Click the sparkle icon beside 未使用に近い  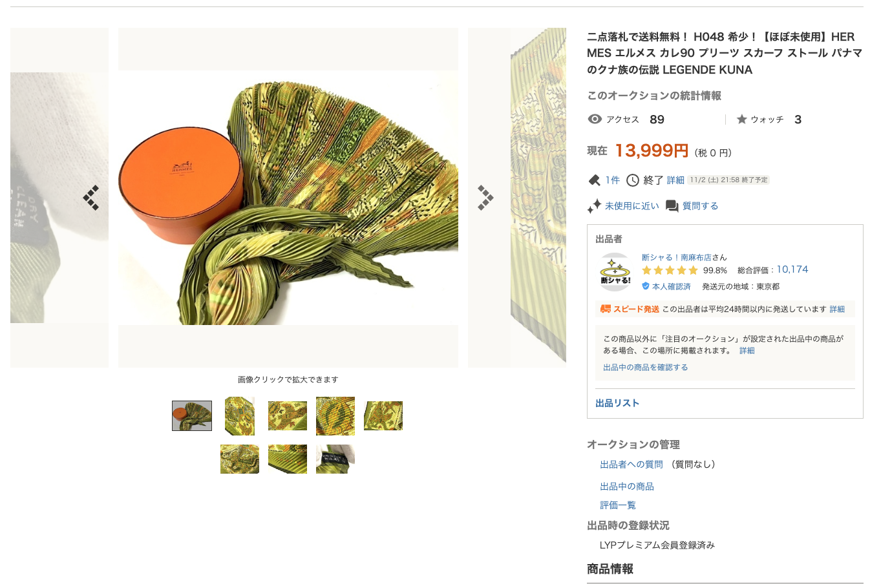point(594,206)
